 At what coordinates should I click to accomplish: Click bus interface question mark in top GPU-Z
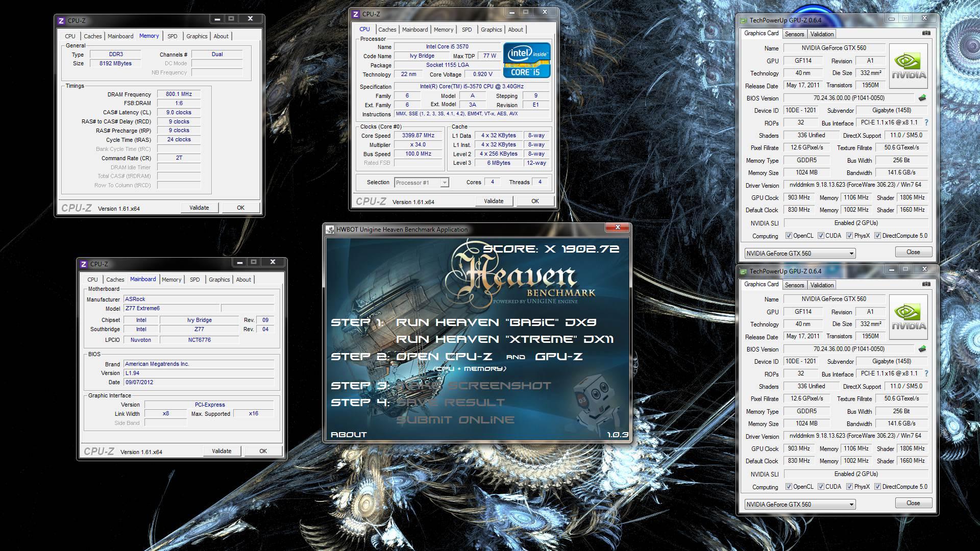[x=926, y=122]
